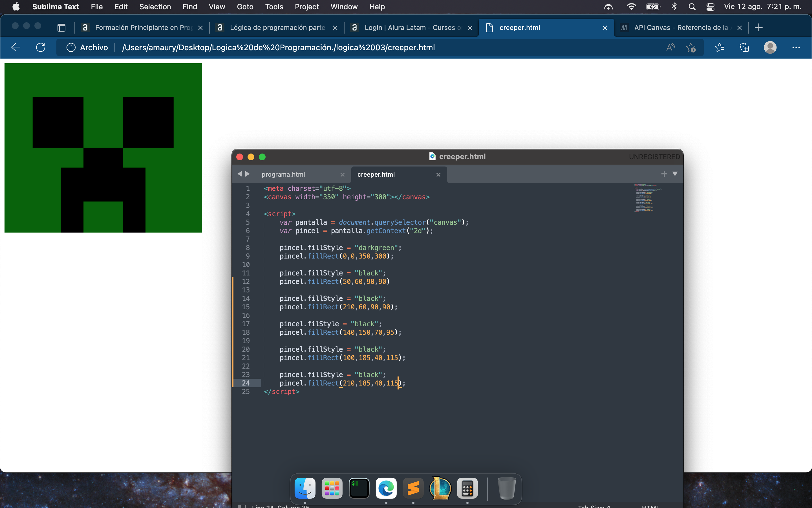Open the Favorites list icon
Viewport: 812px width, 508px height.
pyautogui.click(x=720, y=47)
